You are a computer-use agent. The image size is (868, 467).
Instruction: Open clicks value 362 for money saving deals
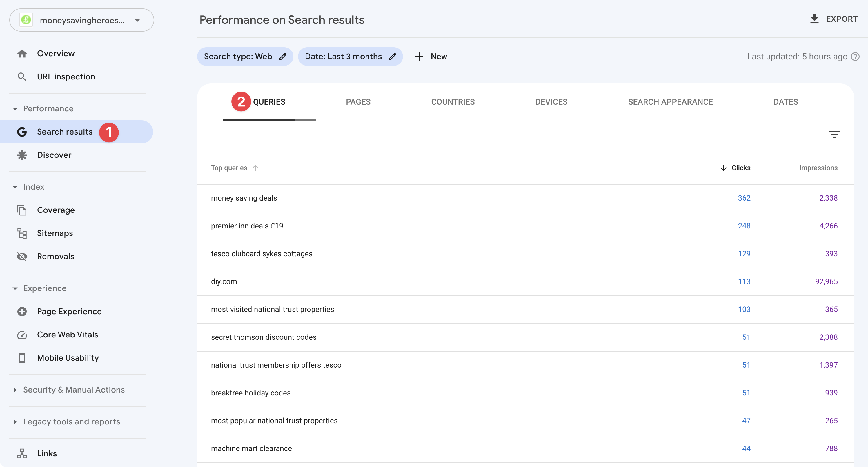tap(744, 198)
